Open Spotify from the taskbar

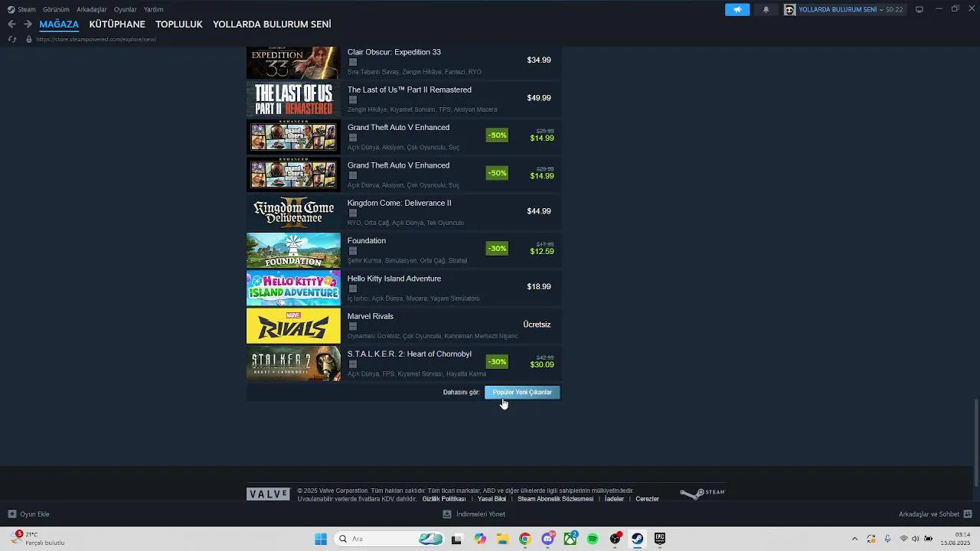pyautogui.click(x=593, y=539)
